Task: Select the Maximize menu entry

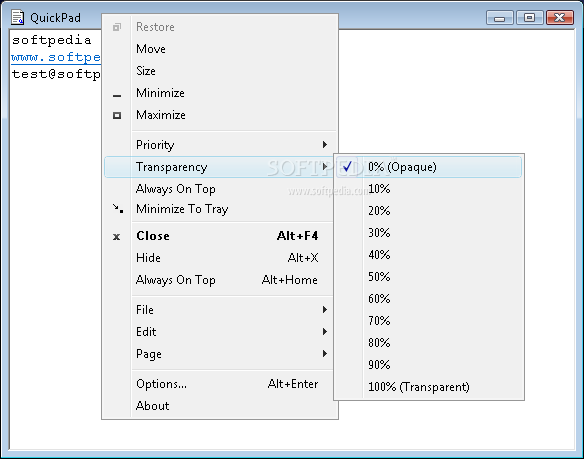Action: (x=220, y=115)
